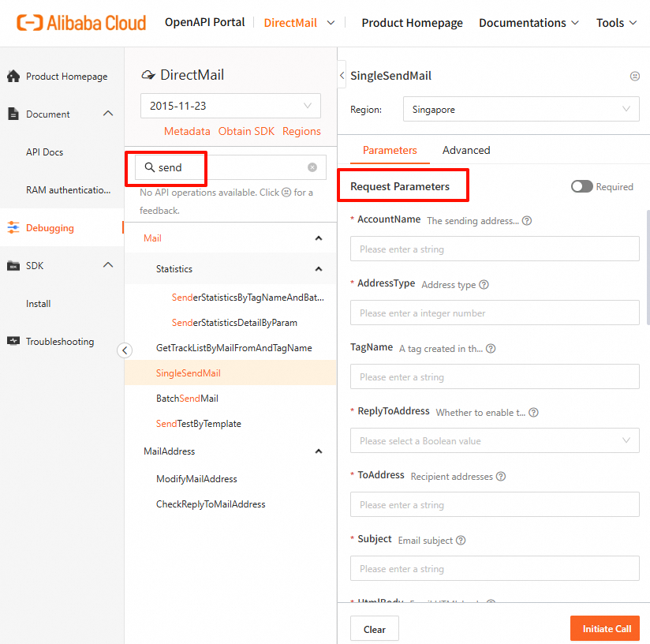This screenshot has height=644, width=650.
Task: Open SenderStatisticsByTagNameAndBatchID API
Action: coord(248,298)
